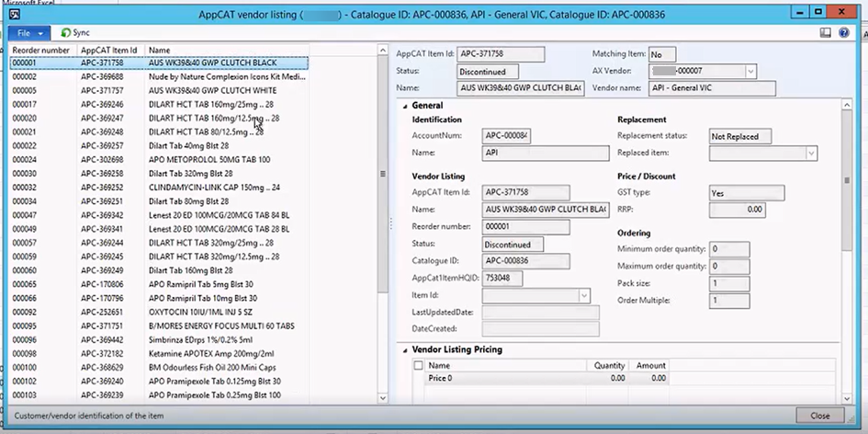Click the Matching Item field
Screen dimensions: 868x434
tap(662, 54)
